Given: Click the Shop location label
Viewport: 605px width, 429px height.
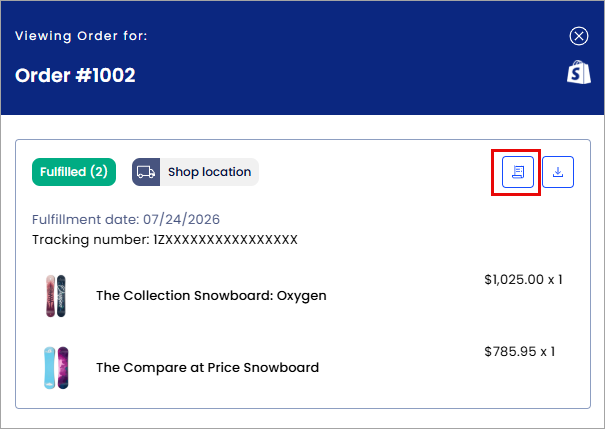Looking at the screenshot, I should [210, 172].
